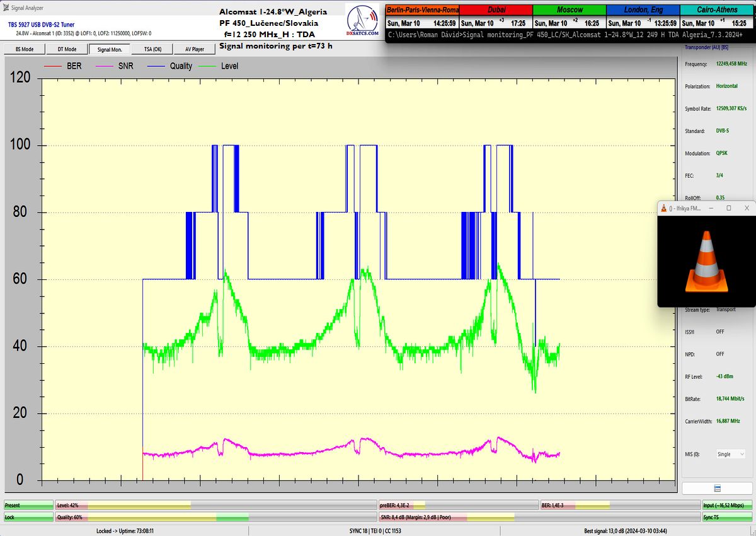Switch to DT Mode tab
The width and height of the screenshot is (756, 536).
coord(67,49)
